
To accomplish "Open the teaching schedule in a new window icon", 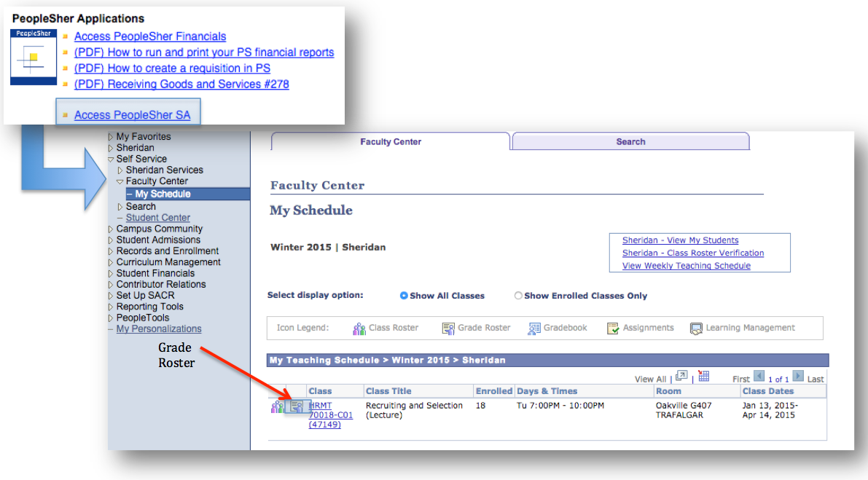I will coord(681,377).
